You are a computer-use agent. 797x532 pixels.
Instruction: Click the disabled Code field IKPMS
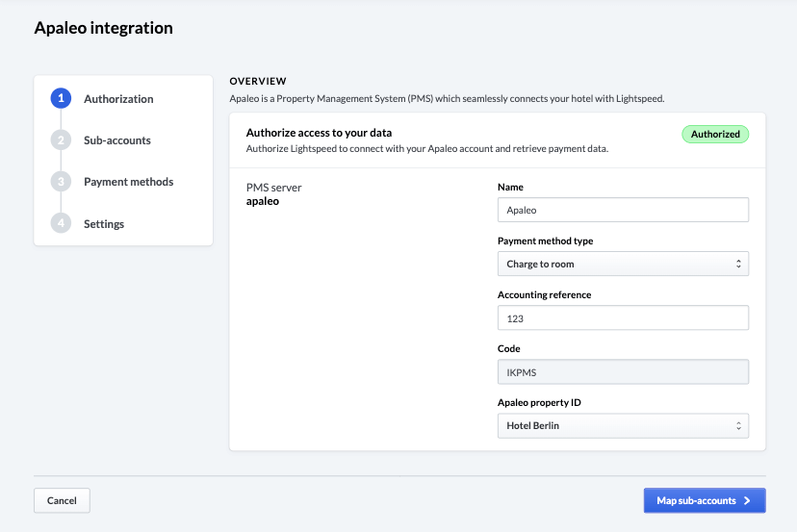tap(623, 372)
